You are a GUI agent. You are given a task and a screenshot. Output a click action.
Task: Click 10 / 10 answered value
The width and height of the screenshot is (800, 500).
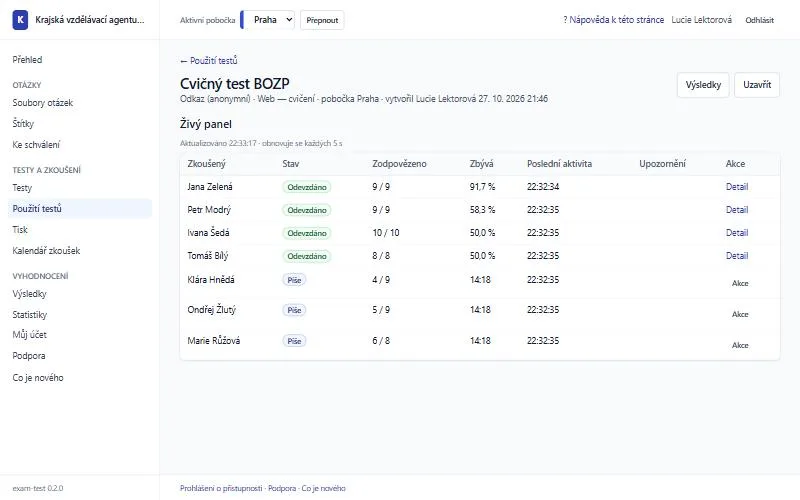coord(386,233)
